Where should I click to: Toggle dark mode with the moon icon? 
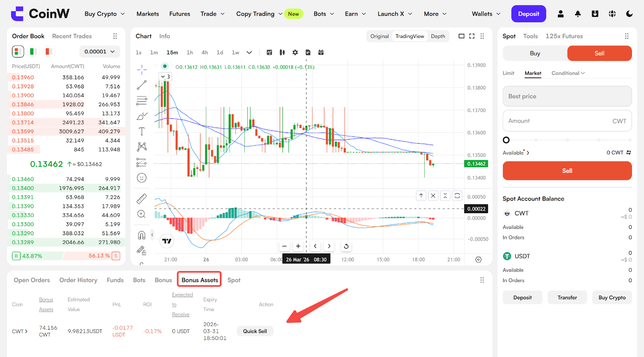630,14
